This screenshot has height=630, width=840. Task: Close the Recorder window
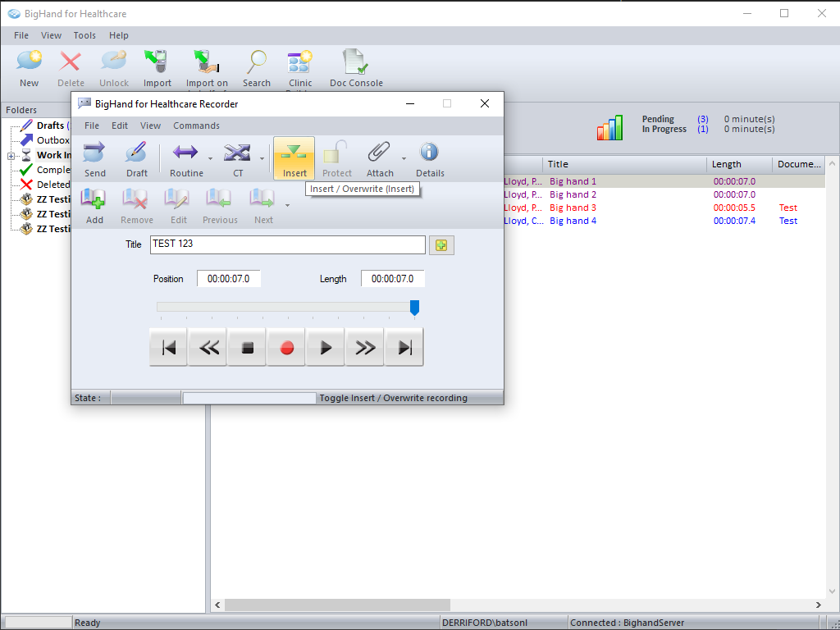(x=484, y=103)
